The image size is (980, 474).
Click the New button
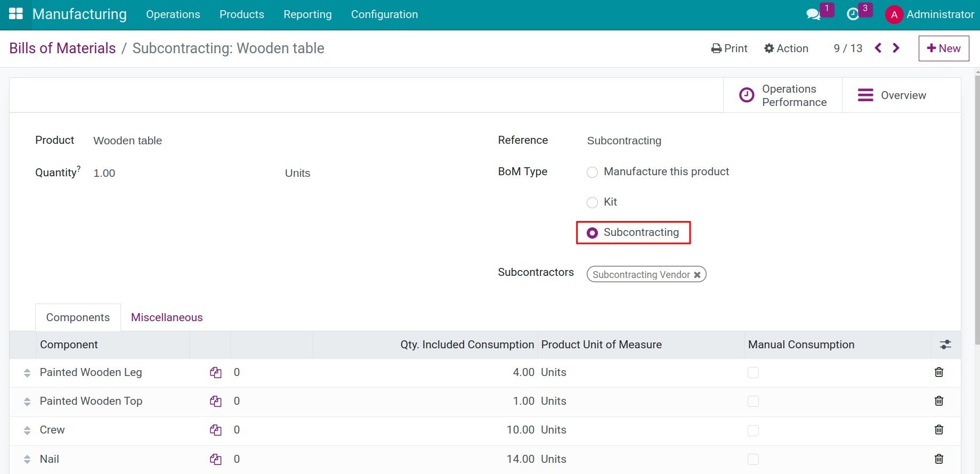click(x=944, y=48)
